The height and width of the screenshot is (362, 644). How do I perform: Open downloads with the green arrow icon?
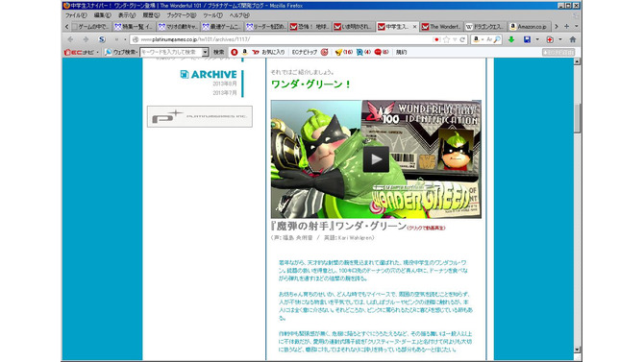[511, 39]
